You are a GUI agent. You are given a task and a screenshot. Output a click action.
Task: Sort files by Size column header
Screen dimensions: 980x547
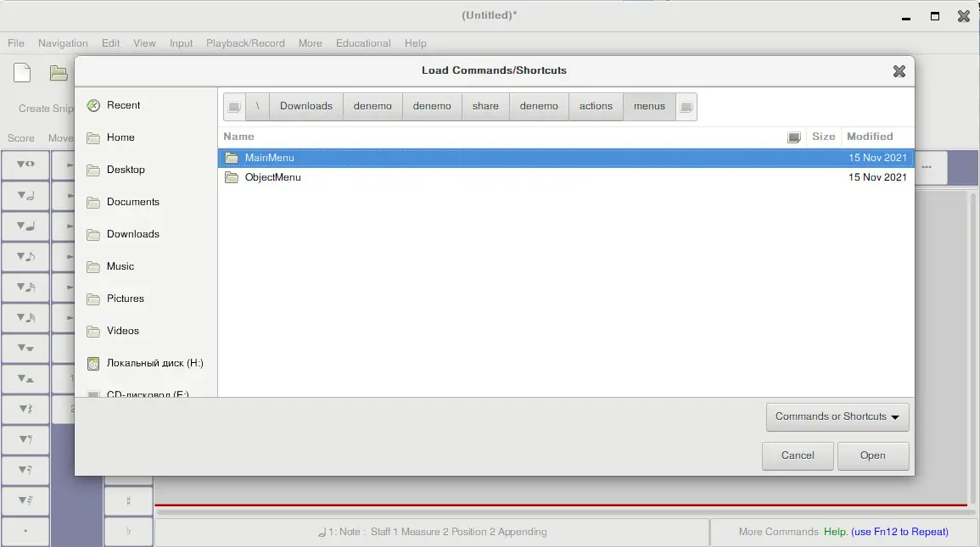tap(823, 137)
